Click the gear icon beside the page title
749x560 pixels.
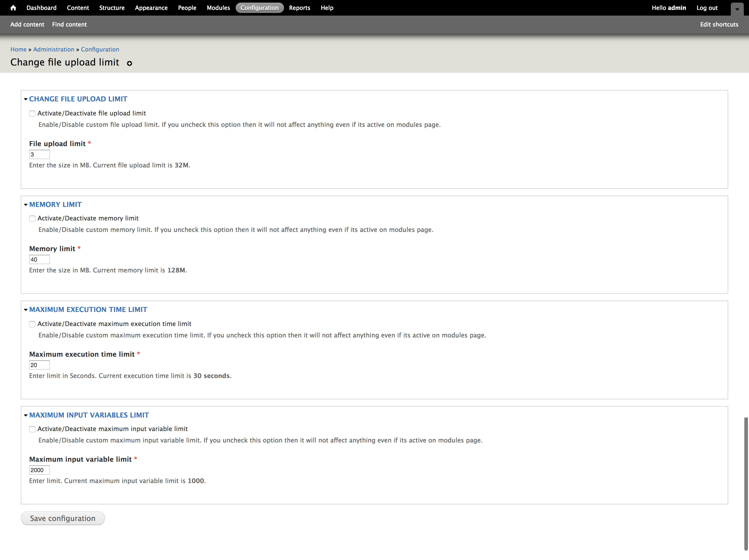coord(129,64)
